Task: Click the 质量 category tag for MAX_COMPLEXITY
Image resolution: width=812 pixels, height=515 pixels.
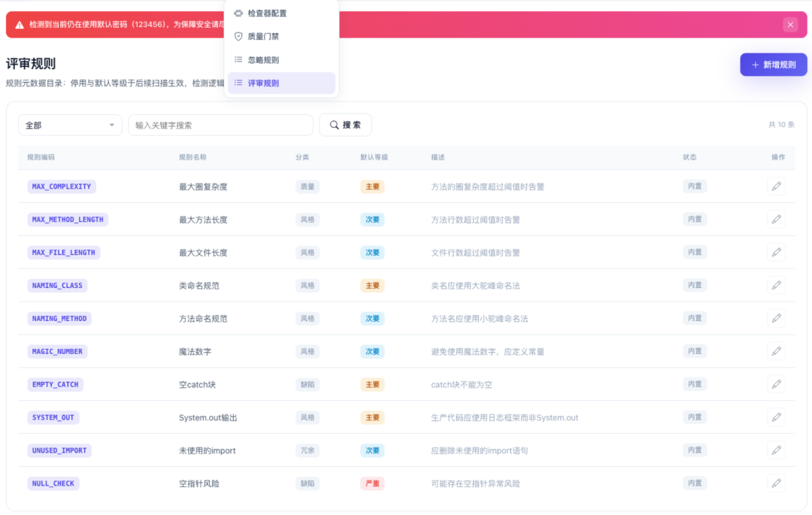Action: (x=308, y=186)
